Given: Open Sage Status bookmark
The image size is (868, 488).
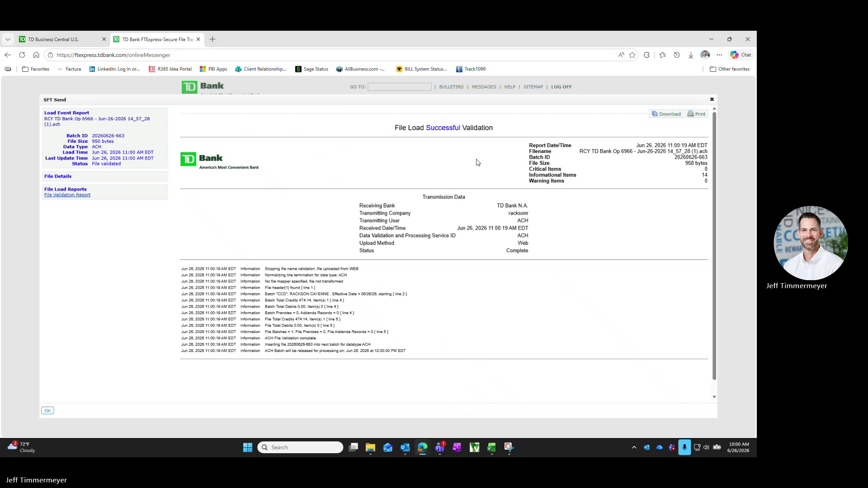Looking at the screenshot, I should point(311,69).
